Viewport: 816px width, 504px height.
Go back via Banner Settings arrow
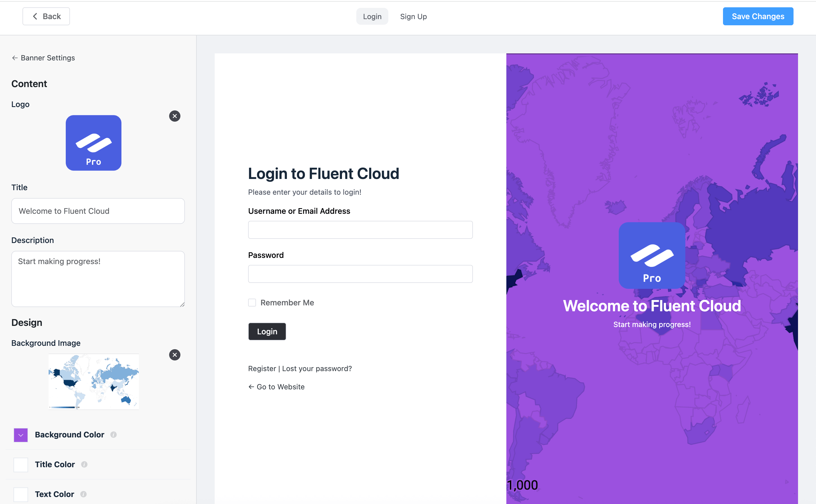[x=15, y=58]
